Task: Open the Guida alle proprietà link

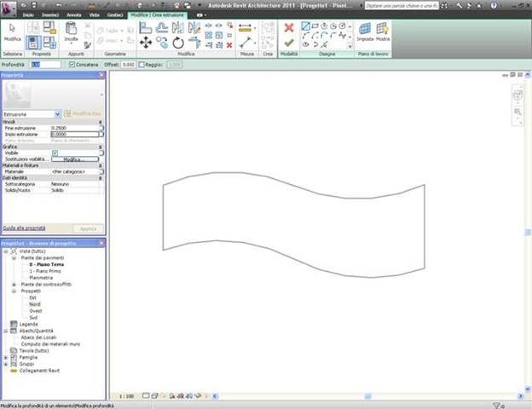Action: click(24, 228)
